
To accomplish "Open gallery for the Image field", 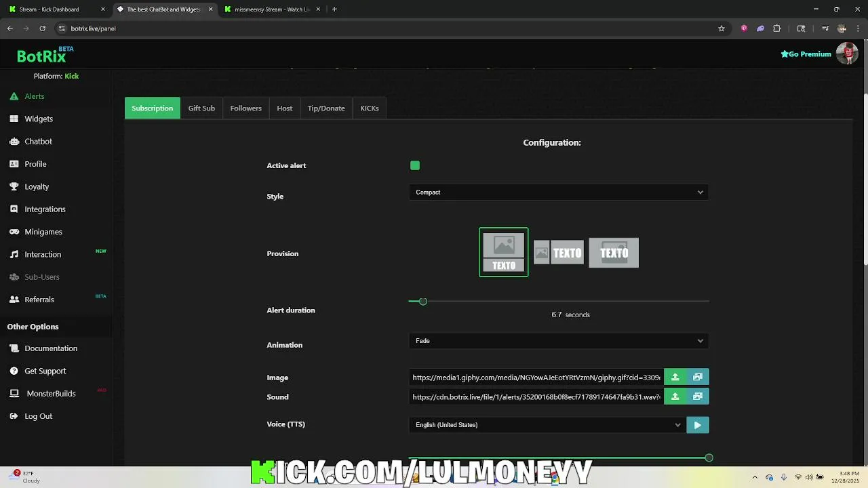I will 698,378.
